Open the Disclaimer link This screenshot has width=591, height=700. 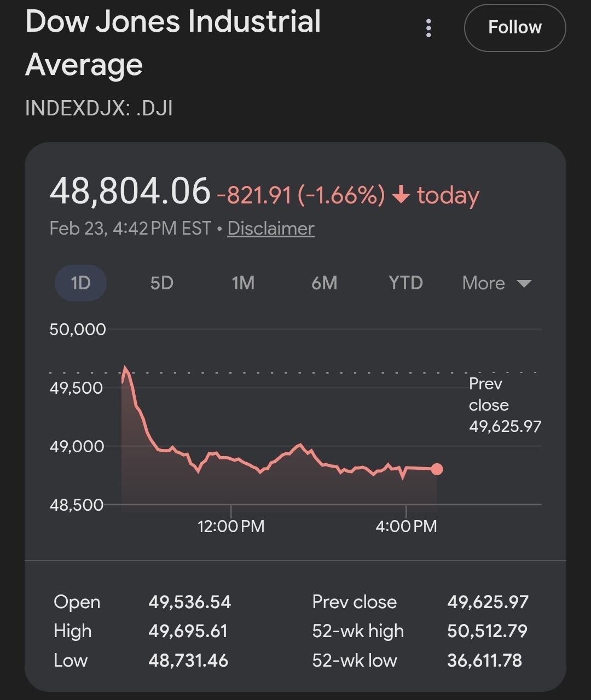271,228
